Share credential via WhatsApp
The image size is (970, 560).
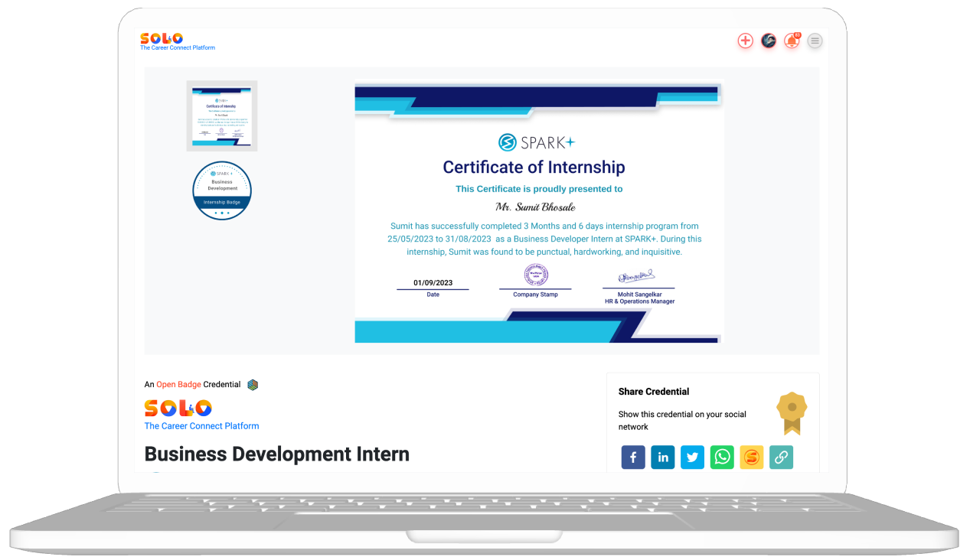[x=722, y=457]
